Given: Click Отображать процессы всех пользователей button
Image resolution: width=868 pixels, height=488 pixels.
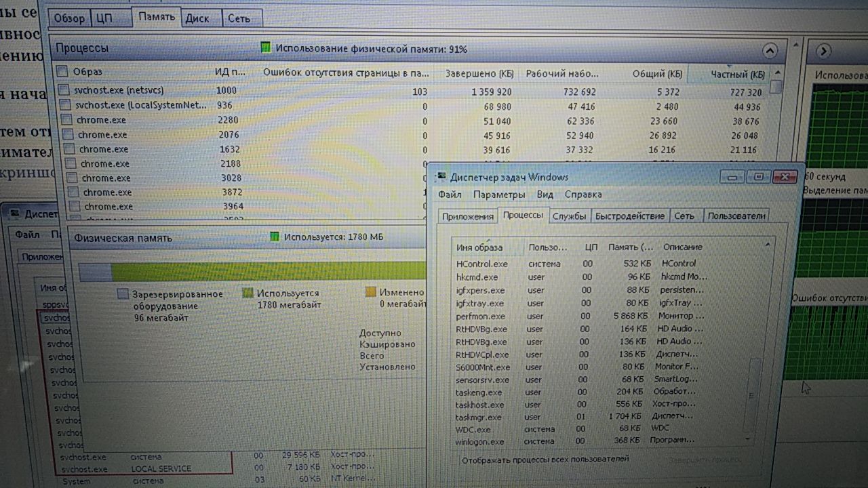Looking at the screenshot, I should pyautogui.click(x=545, y=460).
